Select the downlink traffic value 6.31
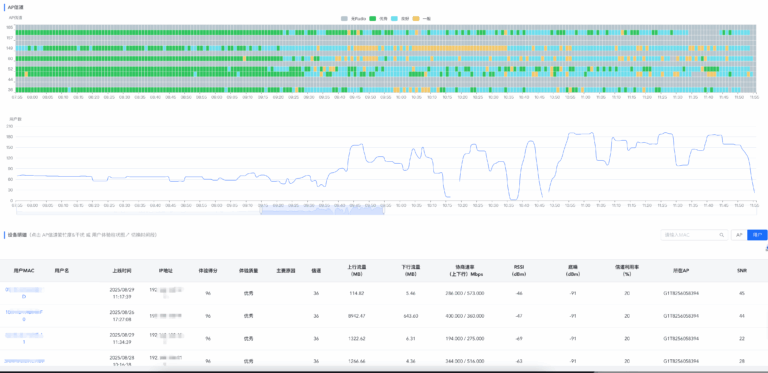Image resolution: width=768 pixels, height=373 pixels. point(411,338)
